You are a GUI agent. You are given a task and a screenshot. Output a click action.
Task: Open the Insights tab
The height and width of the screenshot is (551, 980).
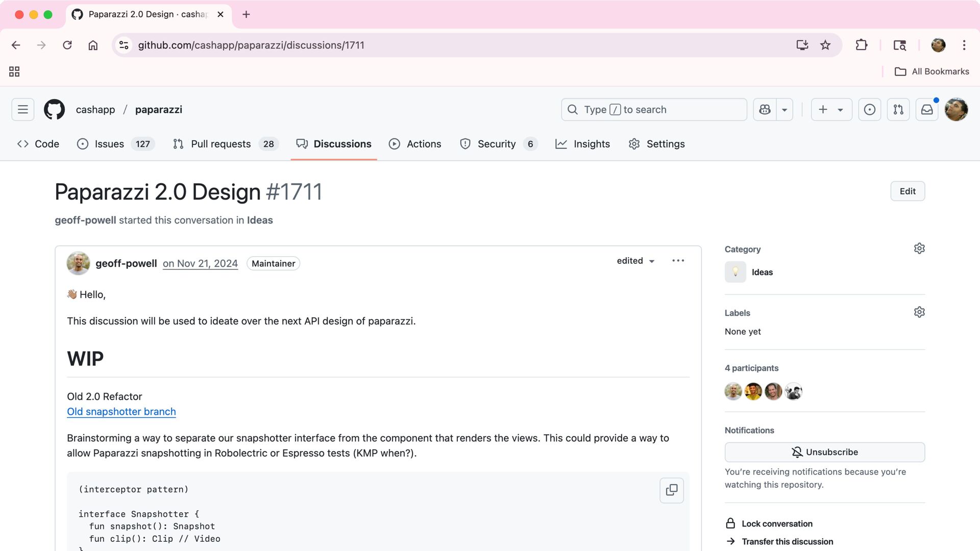[582, 144]
